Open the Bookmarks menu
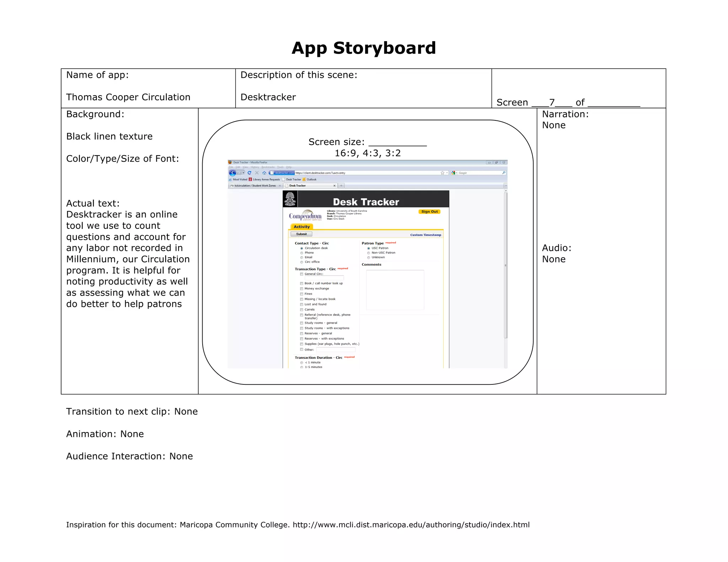Screen dimensions: 728x562 coord(268,167)
